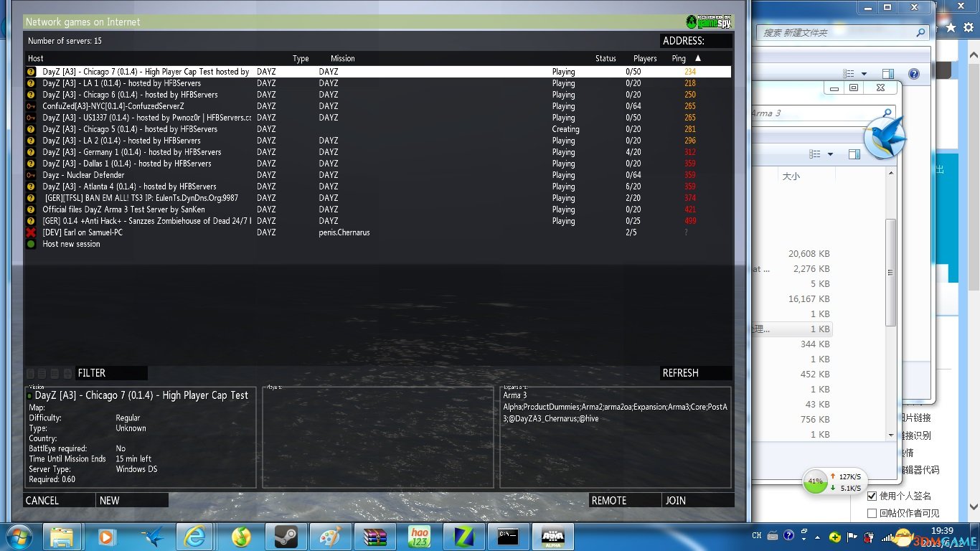Open the FILTER options
The height and width of the screenshot is (551, 980).
tap(110, 373)
